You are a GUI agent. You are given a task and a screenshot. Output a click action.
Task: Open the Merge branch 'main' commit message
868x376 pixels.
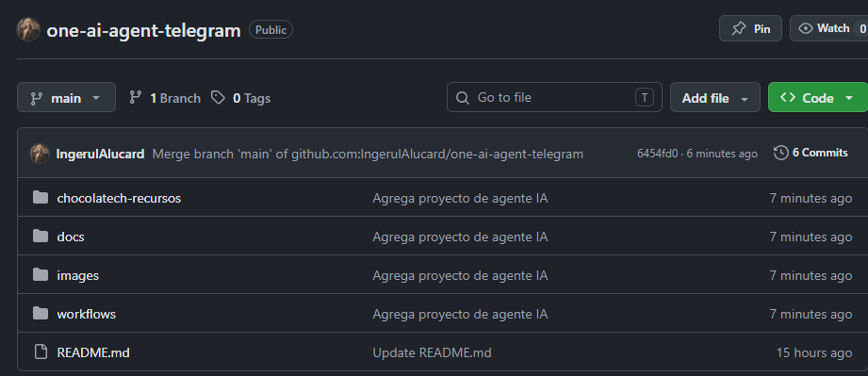pos(368,154)
